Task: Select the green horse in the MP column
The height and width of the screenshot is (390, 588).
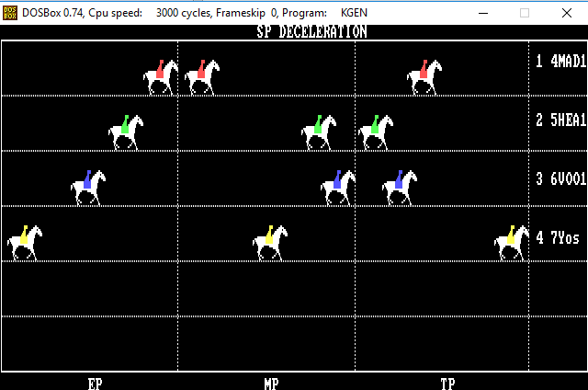Action: click(319, 132)
